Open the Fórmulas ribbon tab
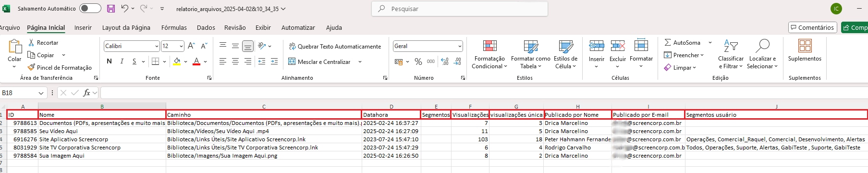This screenshot has height=173, width=868. pos(174,28)
